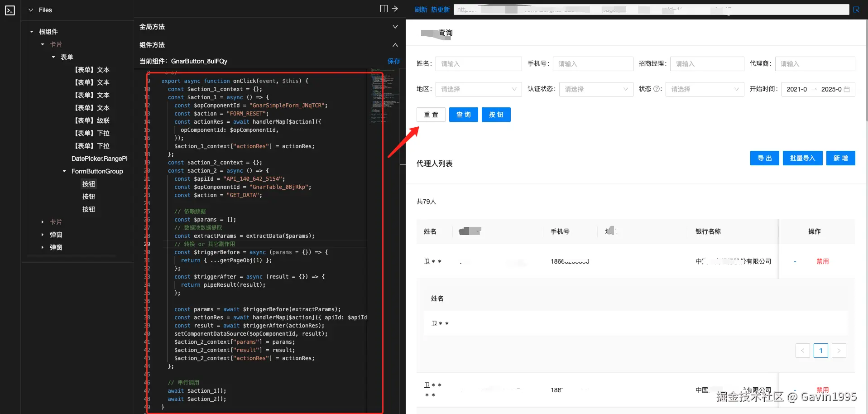Image resolution: width=868 pixels, height=414 pixels.
Task: Click the blue element picker icon right of the address bar
Action: click(856, 9)
